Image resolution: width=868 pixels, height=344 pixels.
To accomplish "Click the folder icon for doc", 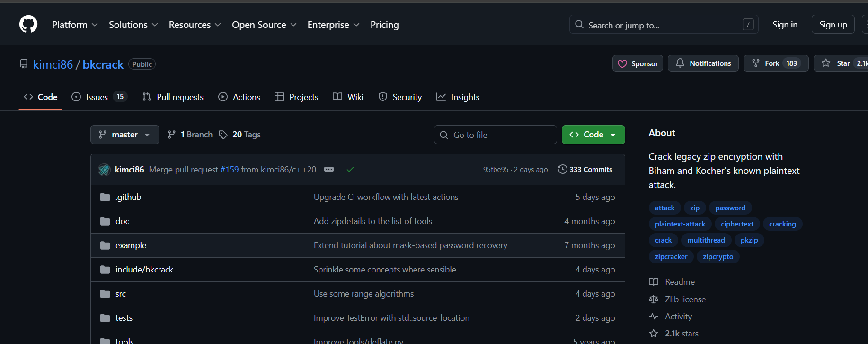I will tap(105, 221).
